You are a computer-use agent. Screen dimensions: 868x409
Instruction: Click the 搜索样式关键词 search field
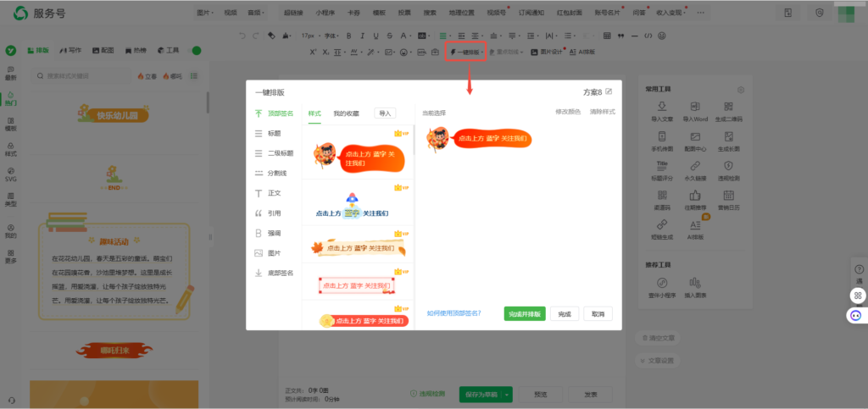pos(81,75)
